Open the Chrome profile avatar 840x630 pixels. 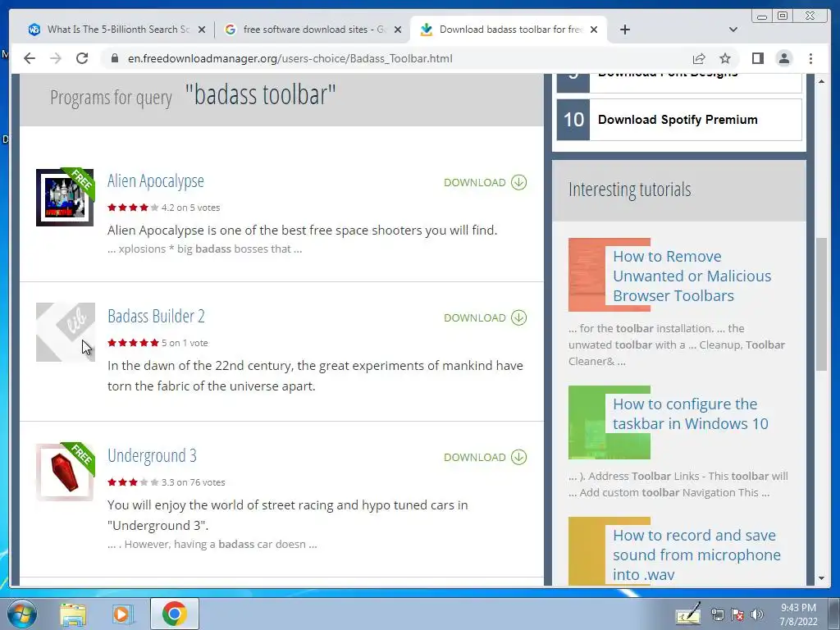pyautogui.click(x=783, y=58)
